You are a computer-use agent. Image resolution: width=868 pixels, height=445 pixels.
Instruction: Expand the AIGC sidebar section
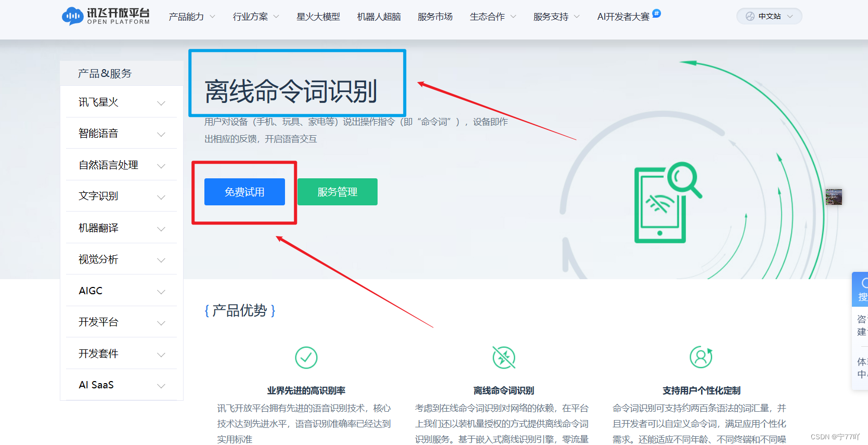(x=122, y=291)
